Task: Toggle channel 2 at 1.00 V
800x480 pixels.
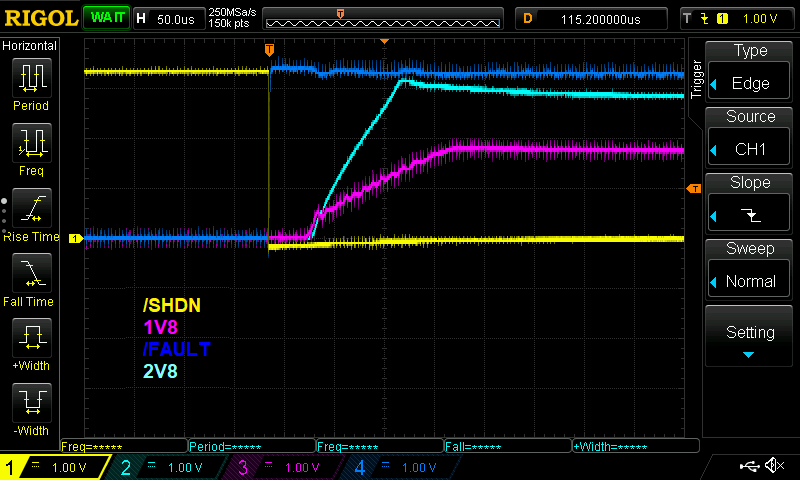Action: click(168, 467)
